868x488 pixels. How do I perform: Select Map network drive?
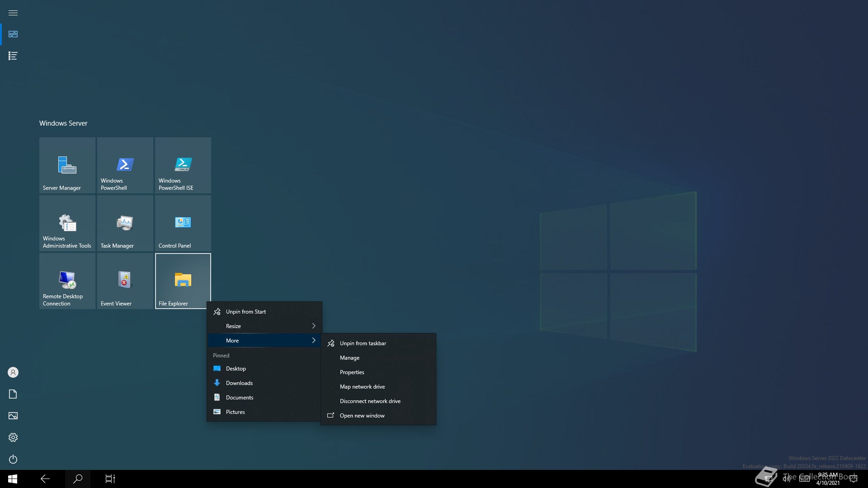[x=378, y=387]
